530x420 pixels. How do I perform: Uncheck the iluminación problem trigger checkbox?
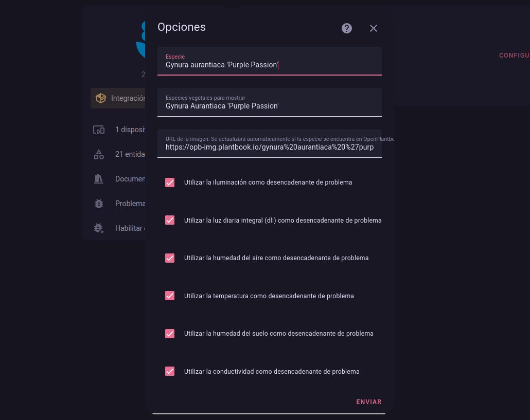pyautogui.click(x=170, y=182)
